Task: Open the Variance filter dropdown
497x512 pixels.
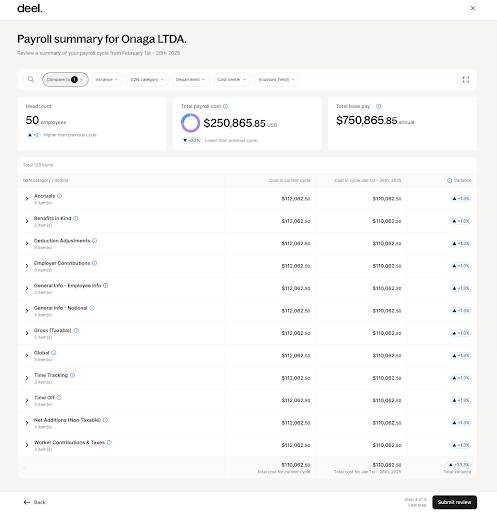Action: tap(107, 79)
